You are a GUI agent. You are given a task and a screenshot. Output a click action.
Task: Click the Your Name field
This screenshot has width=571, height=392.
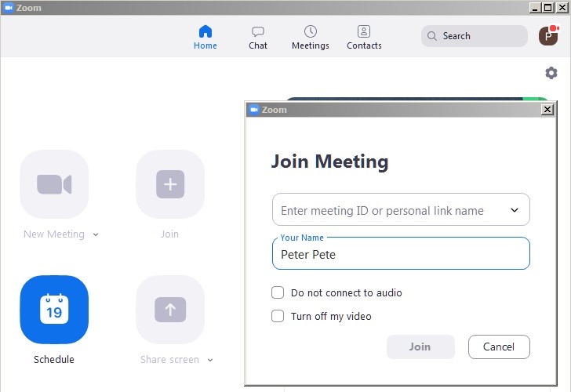coord(401,254)
